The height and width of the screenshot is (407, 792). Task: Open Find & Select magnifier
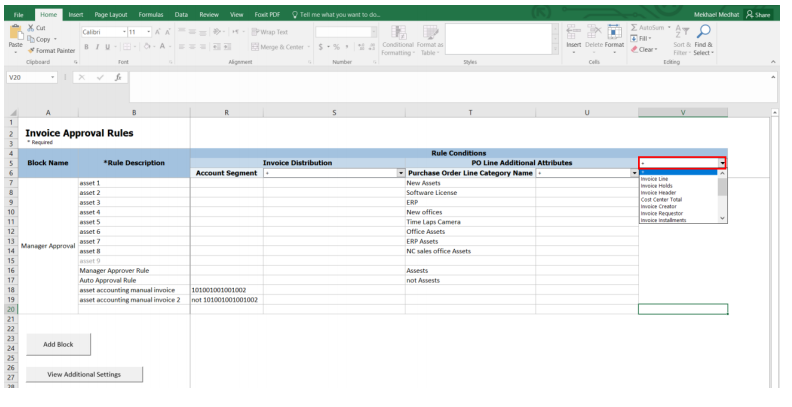click(x=703, y=40)
